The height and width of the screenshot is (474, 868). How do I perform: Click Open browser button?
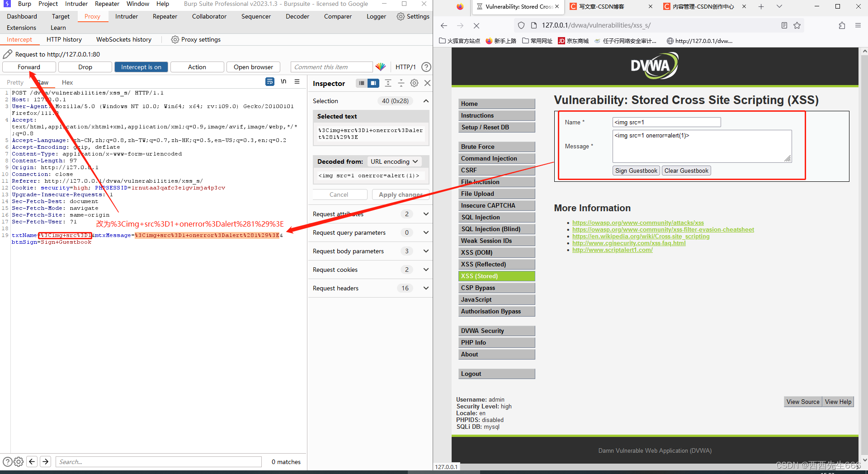tap(253, 67)
